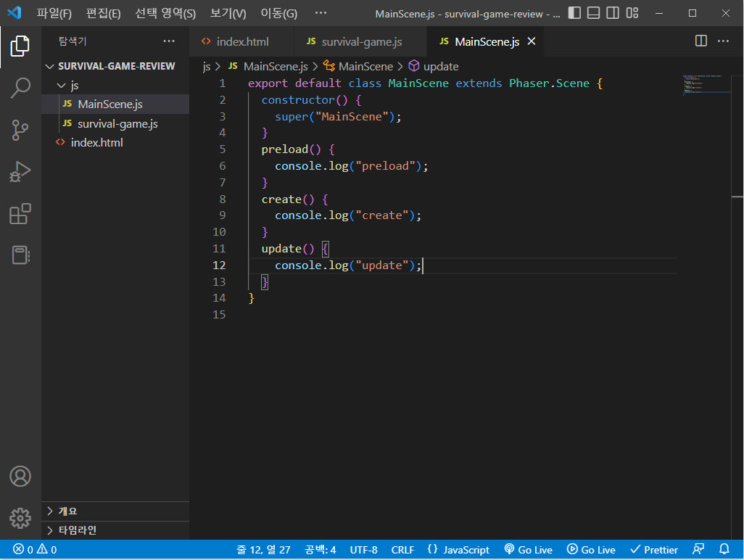Change indentation setting 공백: 4
The width and height of the screenshot is (744, 560).
tap(321, 550)
